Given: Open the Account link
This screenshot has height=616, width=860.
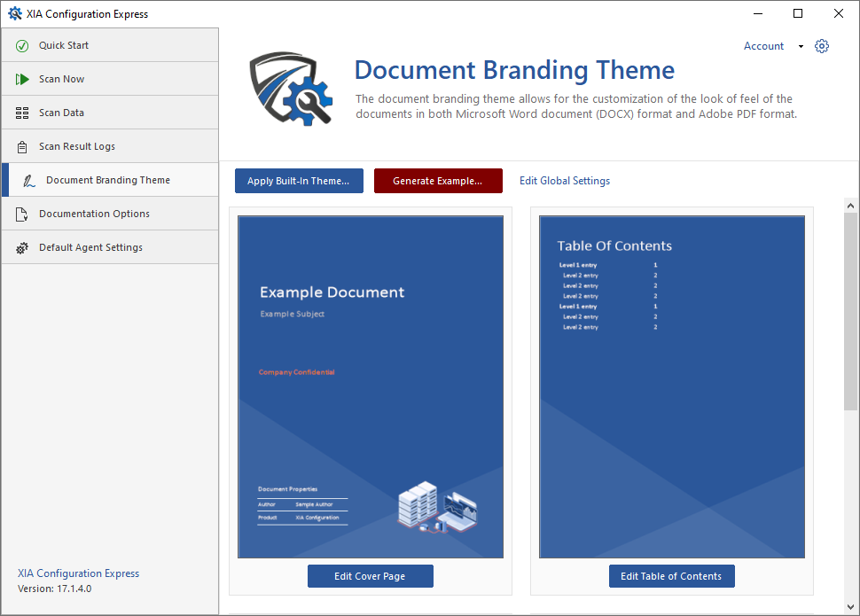Looking at the screenshot, I should pyautogui.click(x=763, y=46).
